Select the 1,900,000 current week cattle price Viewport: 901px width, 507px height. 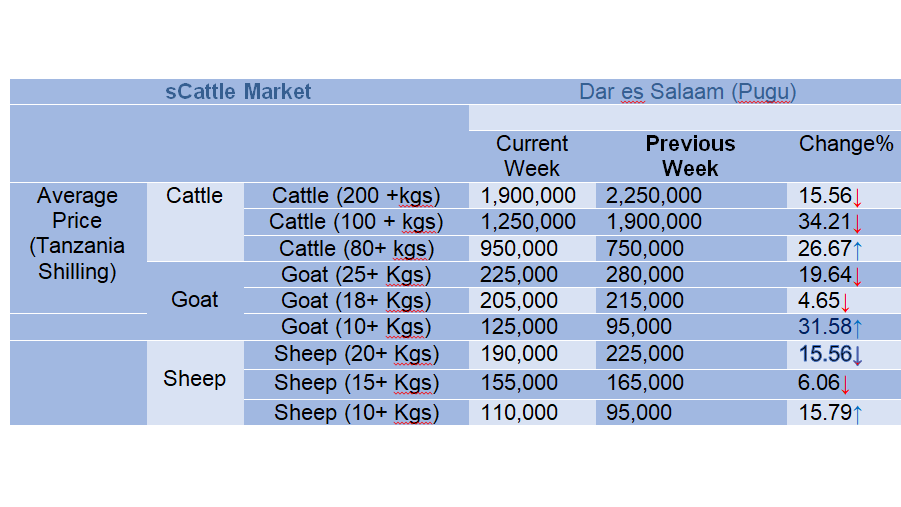pyautogui.click(x=527, y=195)
